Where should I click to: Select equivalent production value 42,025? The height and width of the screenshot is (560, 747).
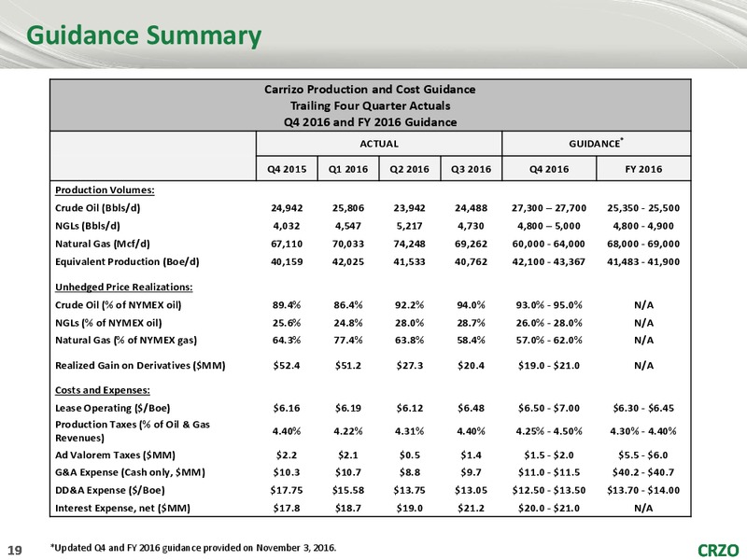[x=348, y=262]
